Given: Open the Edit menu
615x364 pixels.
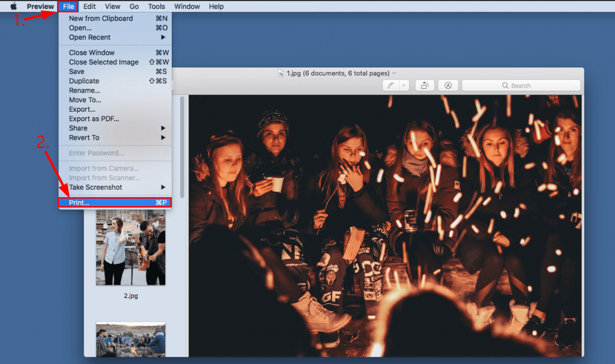Looking at the screenshot, I should [89, 6].
